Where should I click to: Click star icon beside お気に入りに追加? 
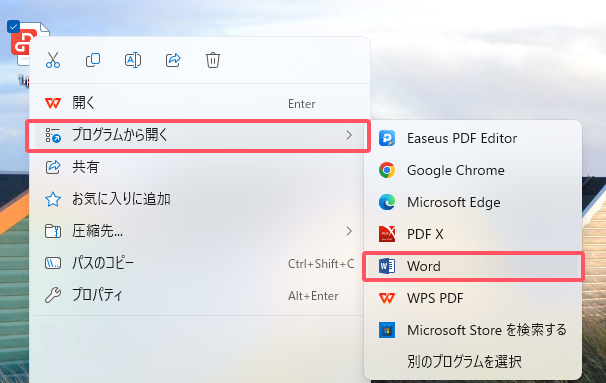(x=53, y=199)
